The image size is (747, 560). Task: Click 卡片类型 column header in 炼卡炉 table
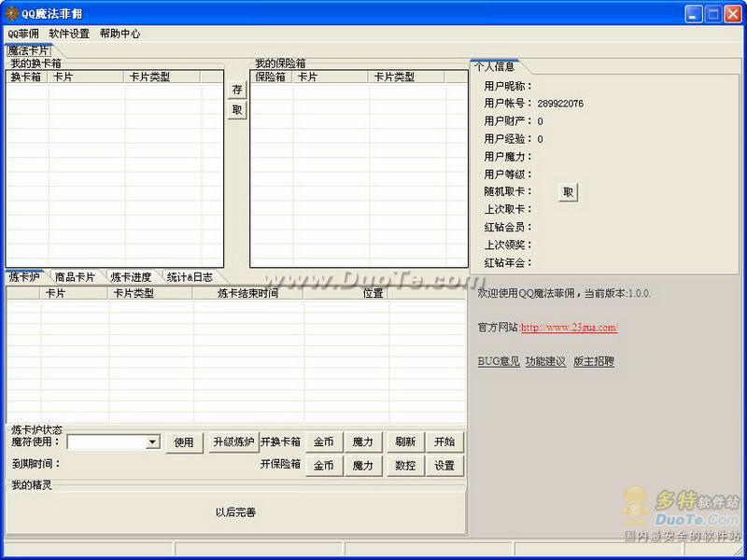click(150, 293)
